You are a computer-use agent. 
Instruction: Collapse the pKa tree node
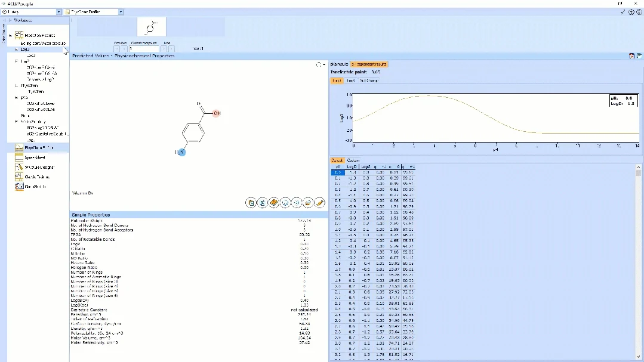click(17, 98)
